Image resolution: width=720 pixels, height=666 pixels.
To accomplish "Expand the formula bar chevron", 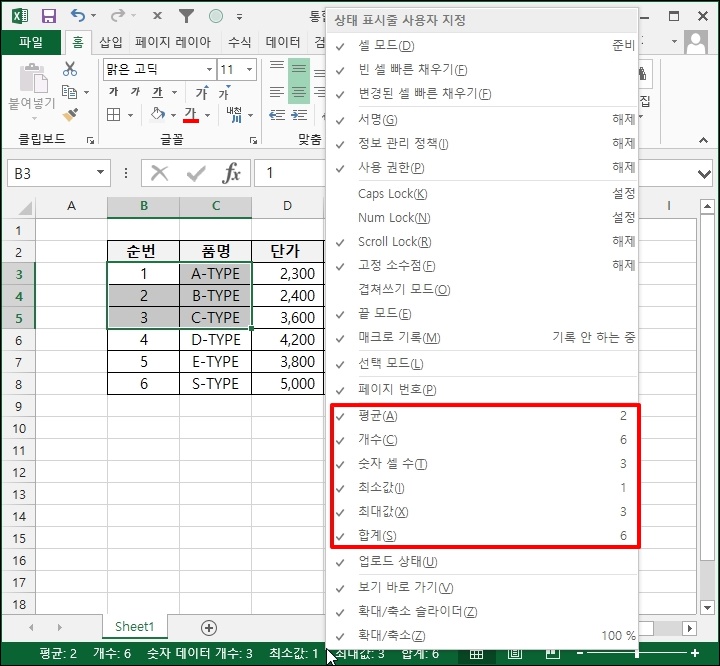I will [704, 174].
